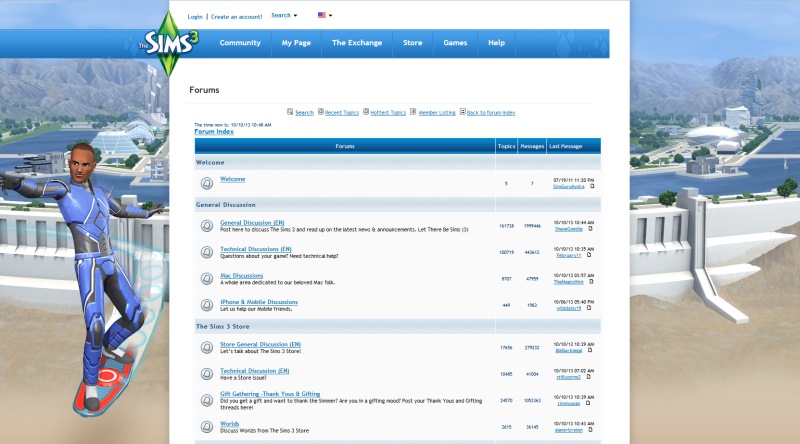The image size is (800, 444).
Task: Expand the Search dropdown at top
Action: click(x=284, y=15)
